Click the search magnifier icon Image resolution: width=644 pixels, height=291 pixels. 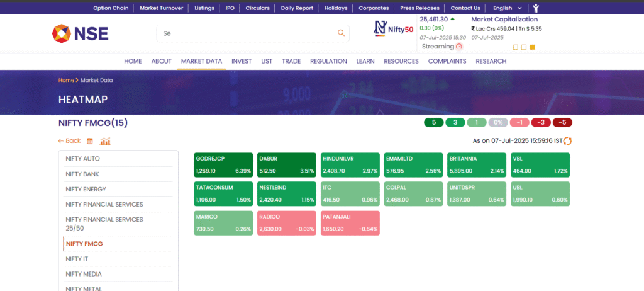(x=341, y=33)
